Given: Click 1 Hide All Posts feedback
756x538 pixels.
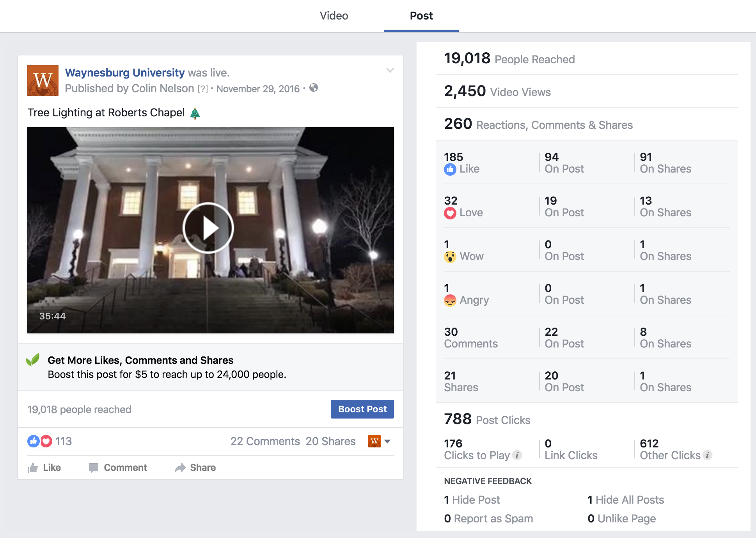Looking at the screenshot, I should pos(626,500).
